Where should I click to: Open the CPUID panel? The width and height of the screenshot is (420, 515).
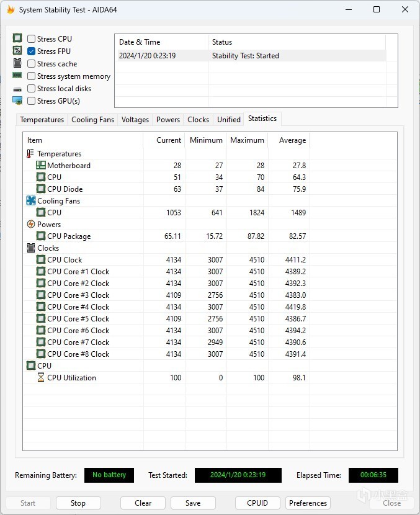[257, 503]
